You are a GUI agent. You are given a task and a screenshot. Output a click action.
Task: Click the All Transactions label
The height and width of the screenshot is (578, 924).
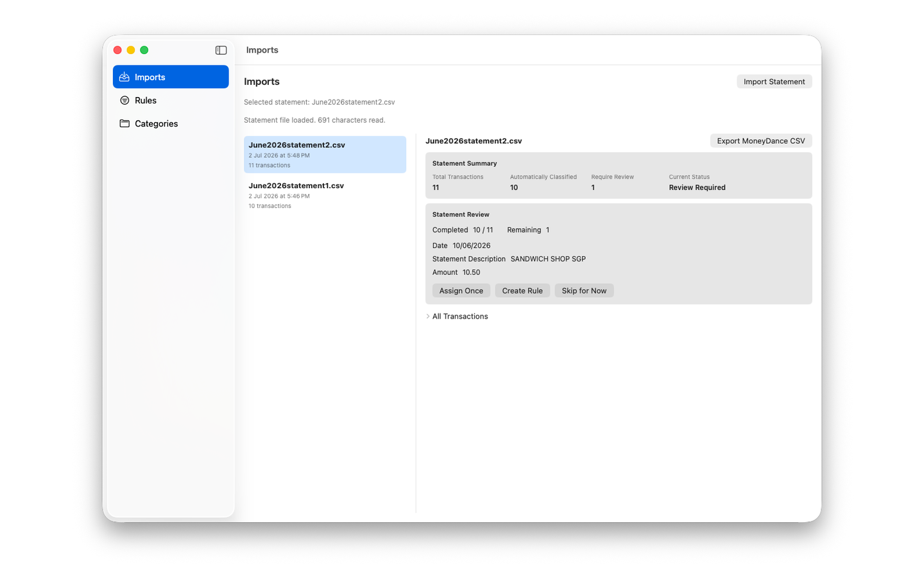[x=460, y=317]
